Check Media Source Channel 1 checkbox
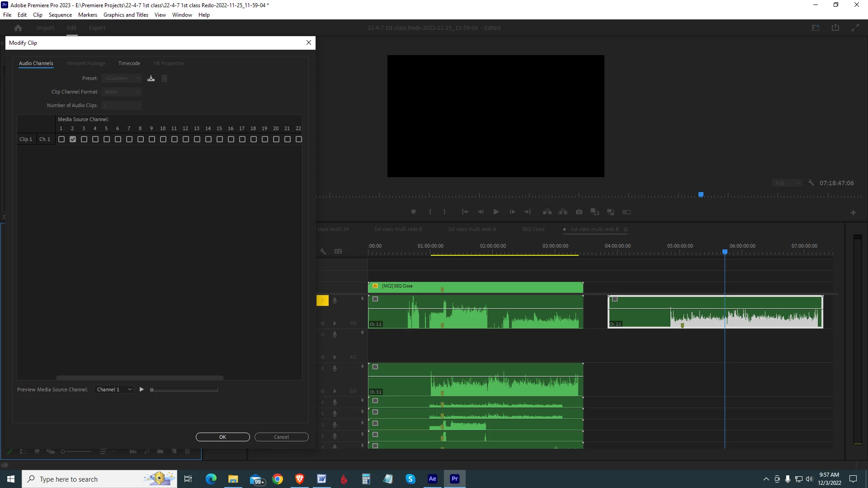Image resolution: width=868 pixels, height=488 pixels. (61, 139)
